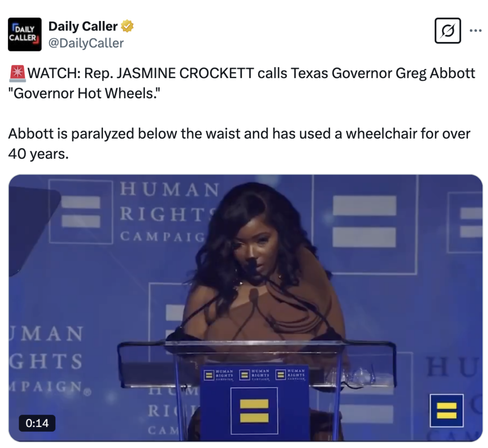Click the red siren emoji

18,73
